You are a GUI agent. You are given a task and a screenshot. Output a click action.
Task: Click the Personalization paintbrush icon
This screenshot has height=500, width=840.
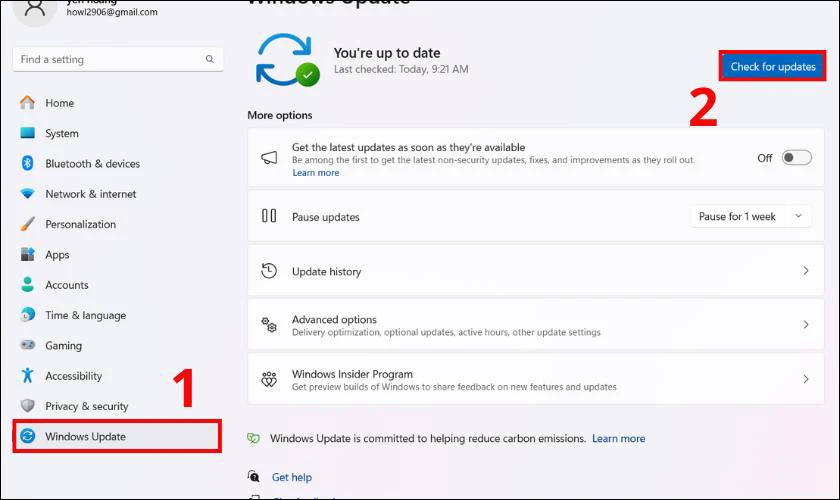(27, 223)
